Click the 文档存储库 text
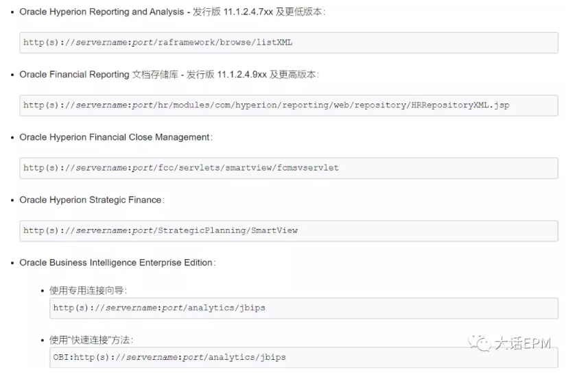The image size is (588, 377). point(151,75)
